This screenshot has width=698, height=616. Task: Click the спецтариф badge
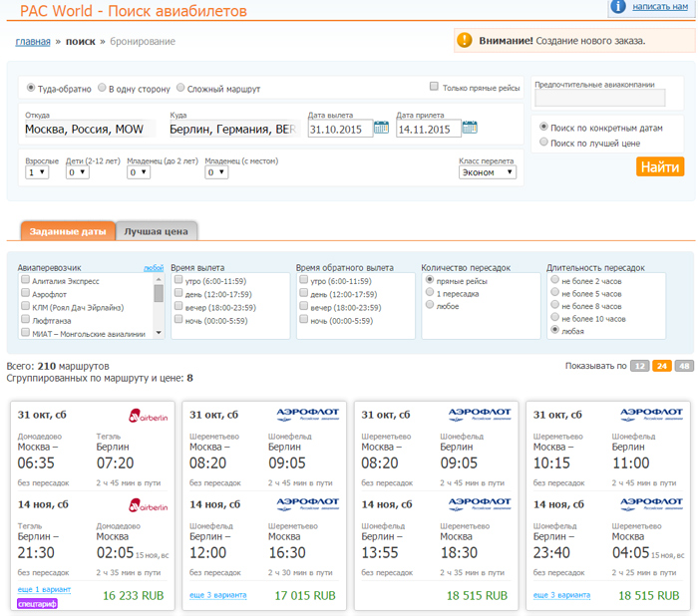click(x=38, y=604)
